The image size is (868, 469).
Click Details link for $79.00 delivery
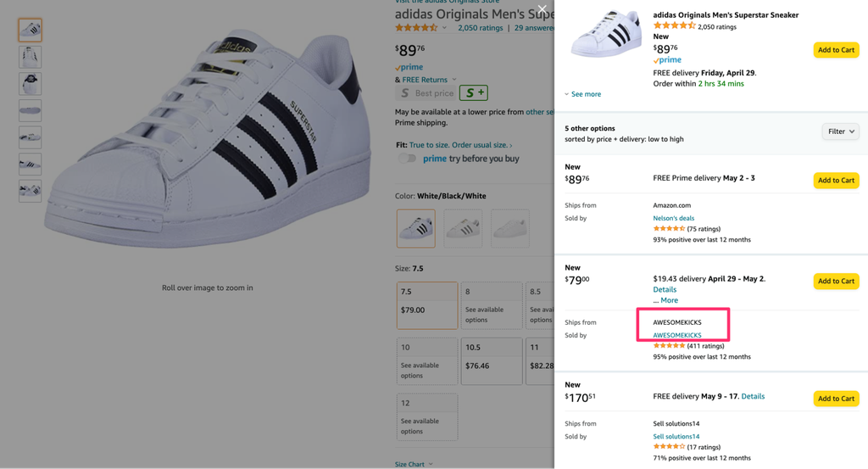click(x=665, y=289)
